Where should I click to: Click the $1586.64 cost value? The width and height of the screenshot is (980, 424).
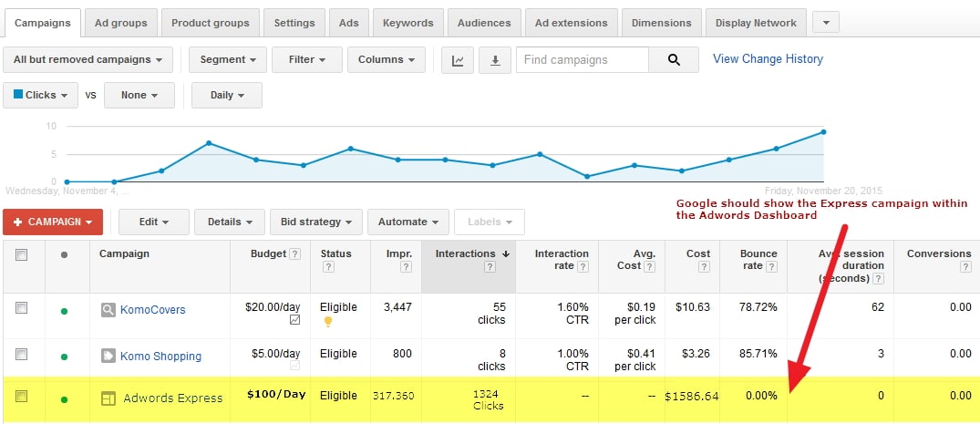[692, 396]
